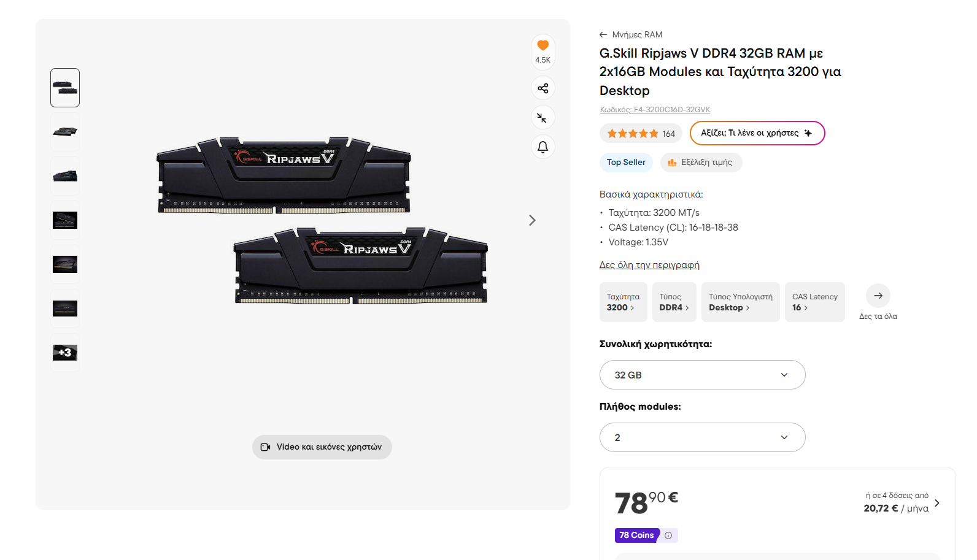Select the Τύπος DDR4 spec chip
977x560 pixels.
(674, 302)
